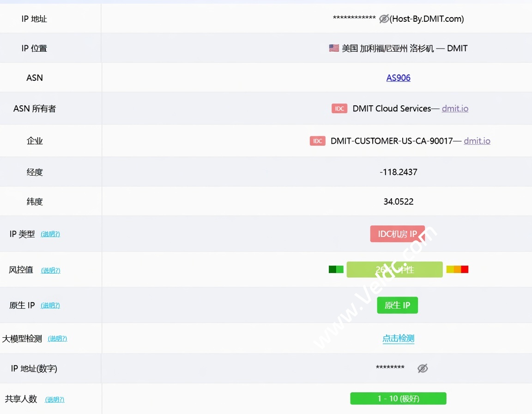This screenshot has width=532, height=414.
Task: Click the IDC badge beside DMIT Cloud Services
Action: 339,109
